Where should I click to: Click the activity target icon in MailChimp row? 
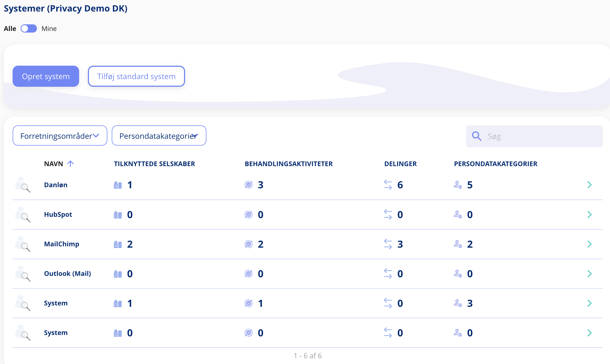[249, 244]
